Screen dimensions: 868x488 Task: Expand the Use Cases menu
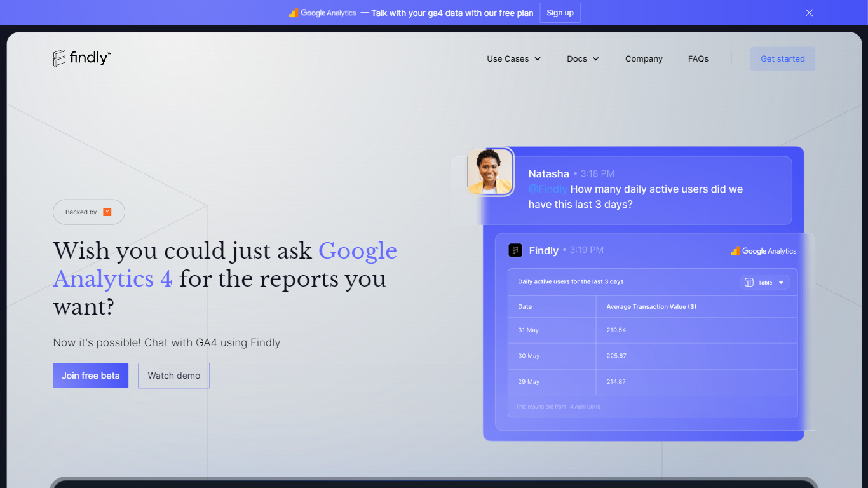coord(513,59)
